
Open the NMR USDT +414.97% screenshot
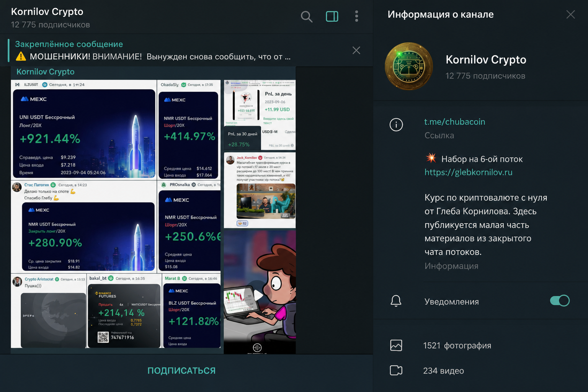click(189, 130)
